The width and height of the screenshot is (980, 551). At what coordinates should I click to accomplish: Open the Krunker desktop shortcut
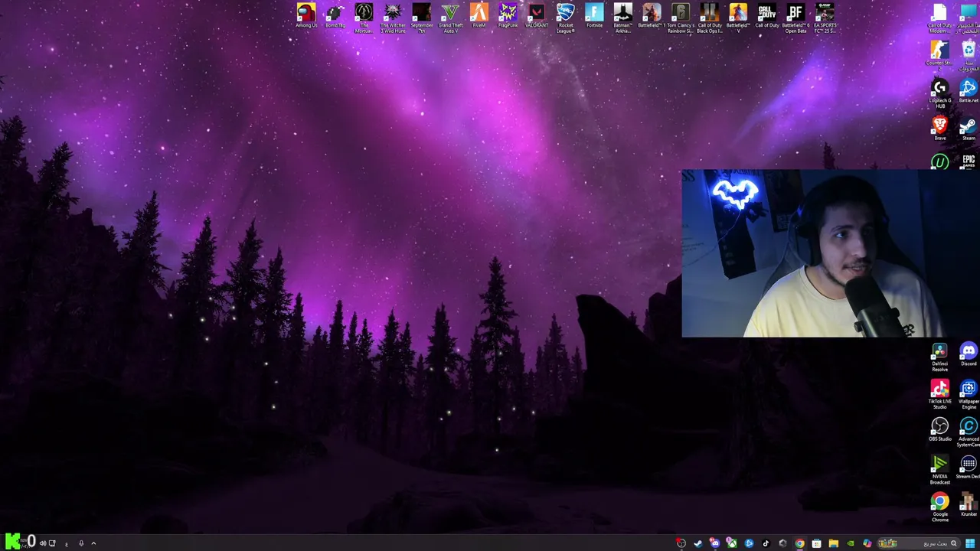pos(969,505)
